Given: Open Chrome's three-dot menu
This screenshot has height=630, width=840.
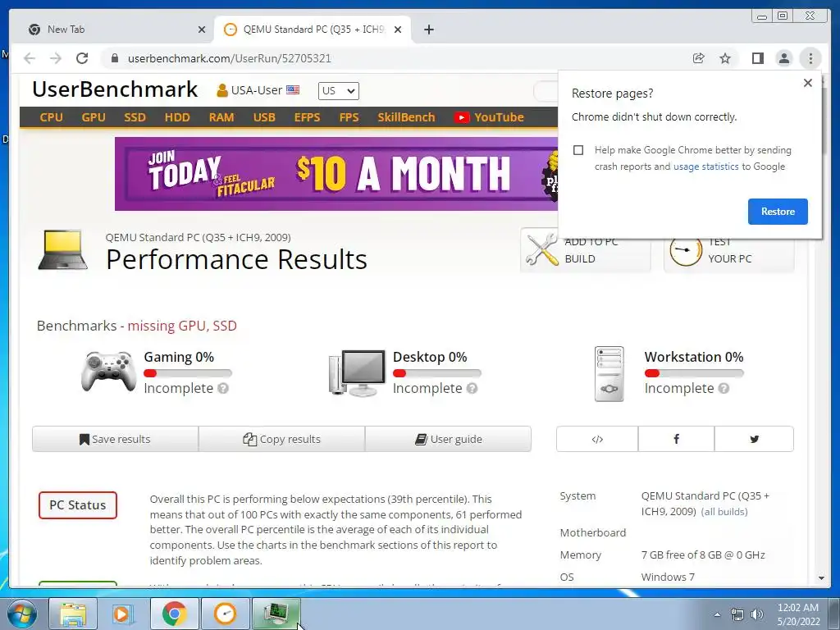Looking at the screenshot, I should (x=810, y=58).
